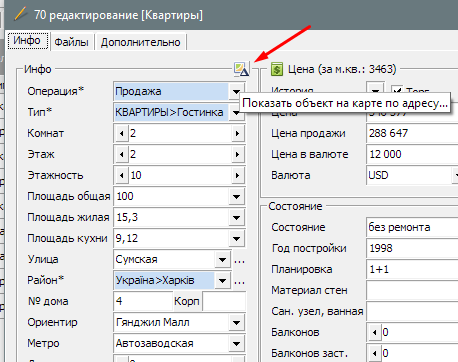
Task: Increase the Комнат room count arrow
Action: (x=237, y=134)
